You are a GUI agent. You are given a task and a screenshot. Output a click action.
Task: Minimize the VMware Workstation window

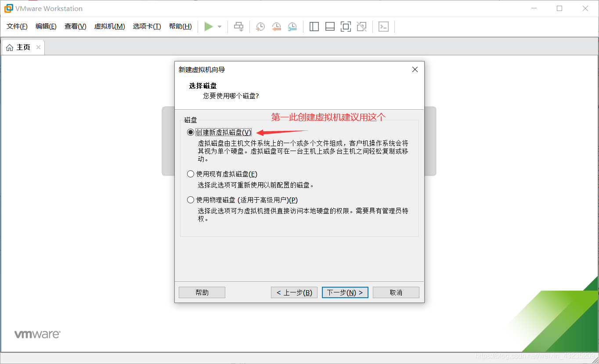534,8
